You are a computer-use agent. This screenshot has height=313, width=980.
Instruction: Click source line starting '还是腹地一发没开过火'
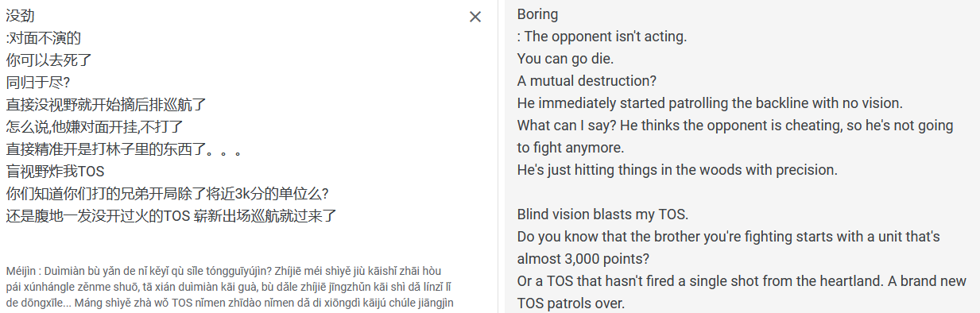coord(172,215)
